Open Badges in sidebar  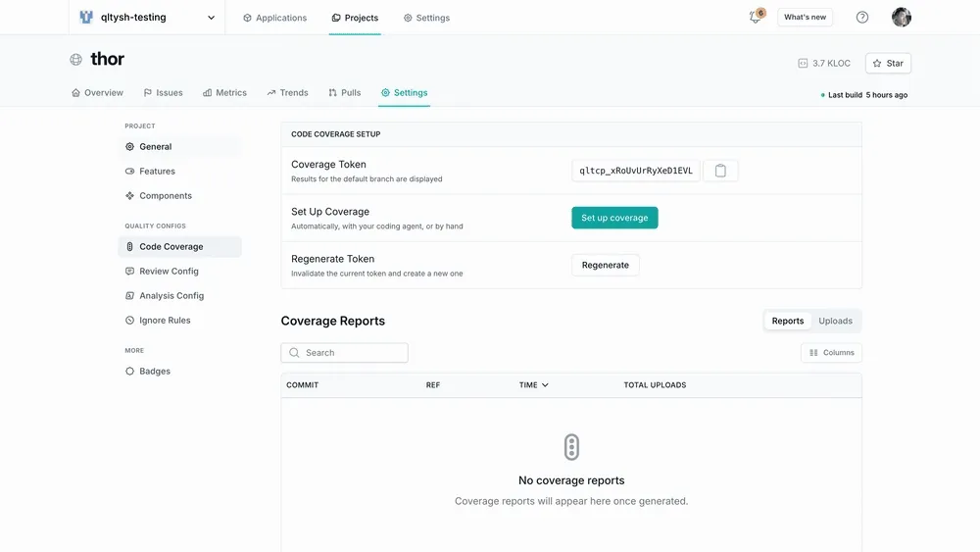tap(180, 371)
